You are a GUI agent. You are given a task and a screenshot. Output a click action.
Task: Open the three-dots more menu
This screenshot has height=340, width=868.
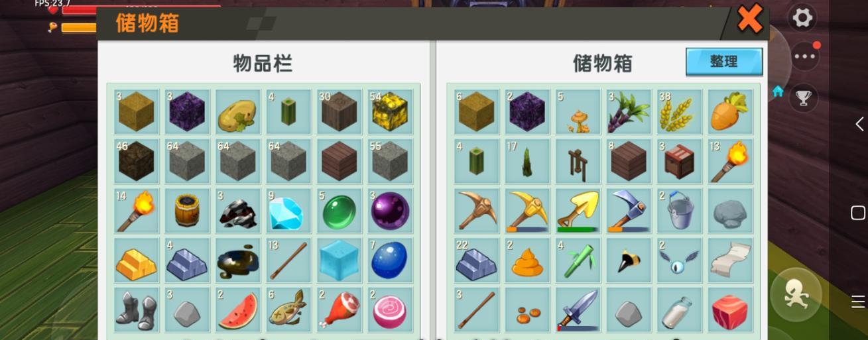coord(804,56)
